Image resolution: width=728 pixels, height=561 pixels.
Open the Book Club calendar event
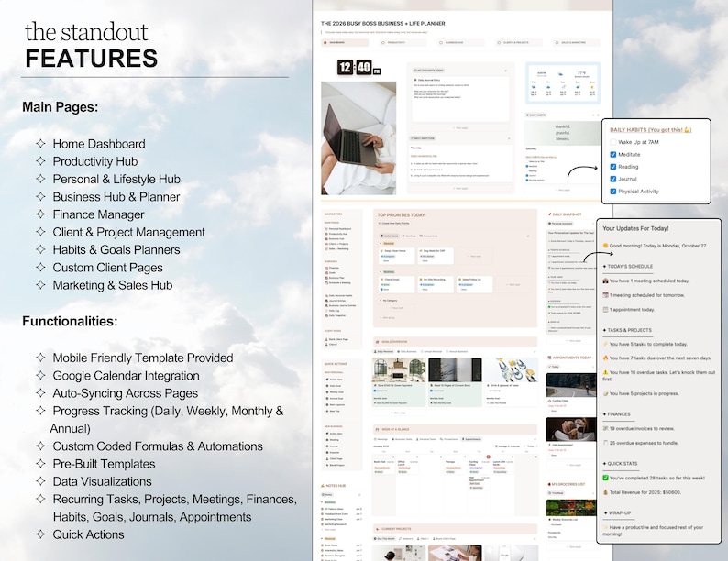click(384, 467)
